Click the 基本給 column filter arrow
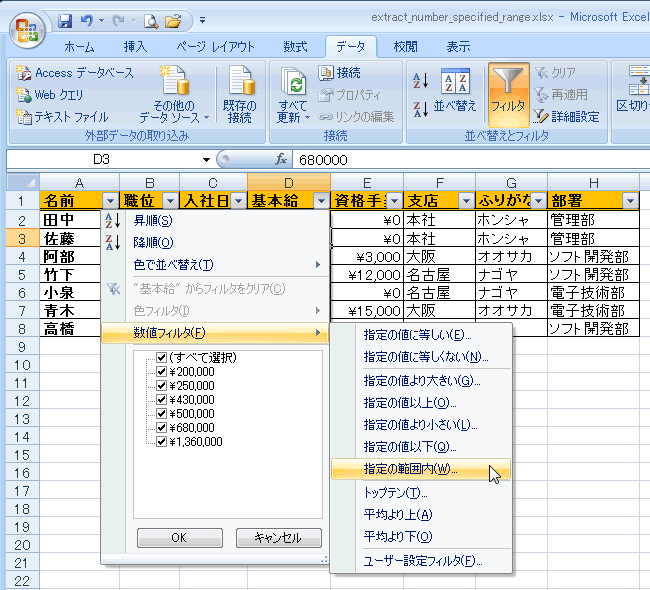 tap(321, 201)
